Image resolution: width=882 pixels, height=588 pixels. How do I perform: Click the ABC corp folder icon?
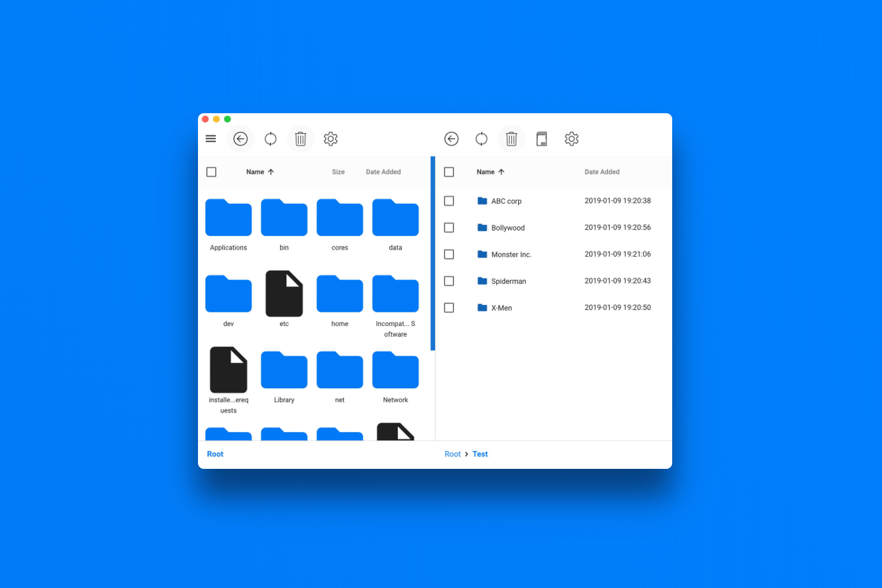click(x=482, y=201)
